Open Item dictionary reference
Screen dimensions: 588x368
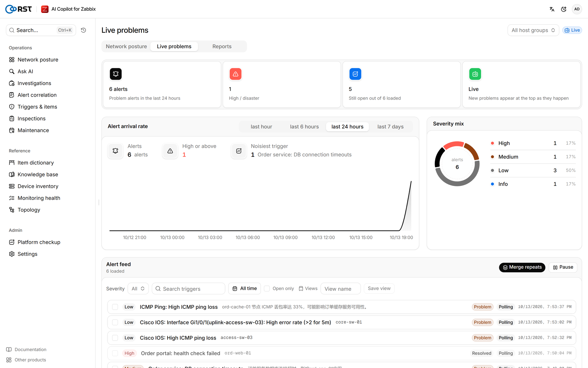(x=36, y=163)
